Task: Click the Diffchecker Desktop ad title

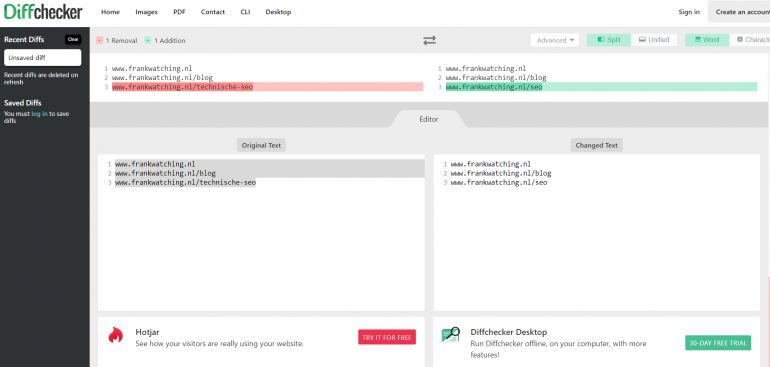Action: coord(509,332)
